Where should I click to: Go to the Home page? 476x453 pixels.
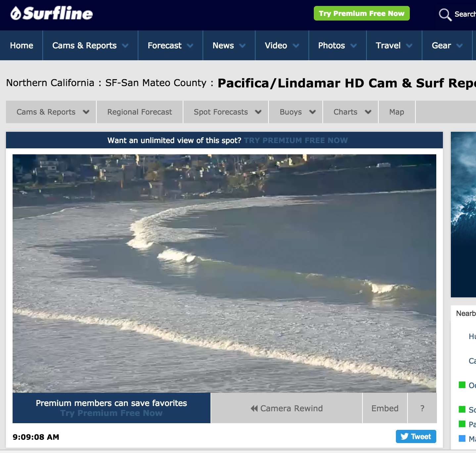point(22,45)
